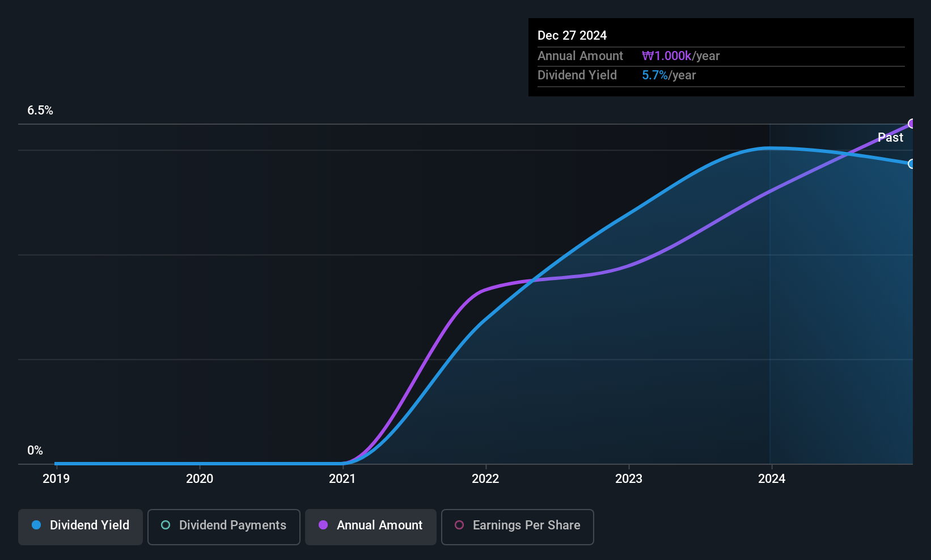Click the "Past" label on the chart
The height and width of the screenshot is (560, 931).
(890, 137)
